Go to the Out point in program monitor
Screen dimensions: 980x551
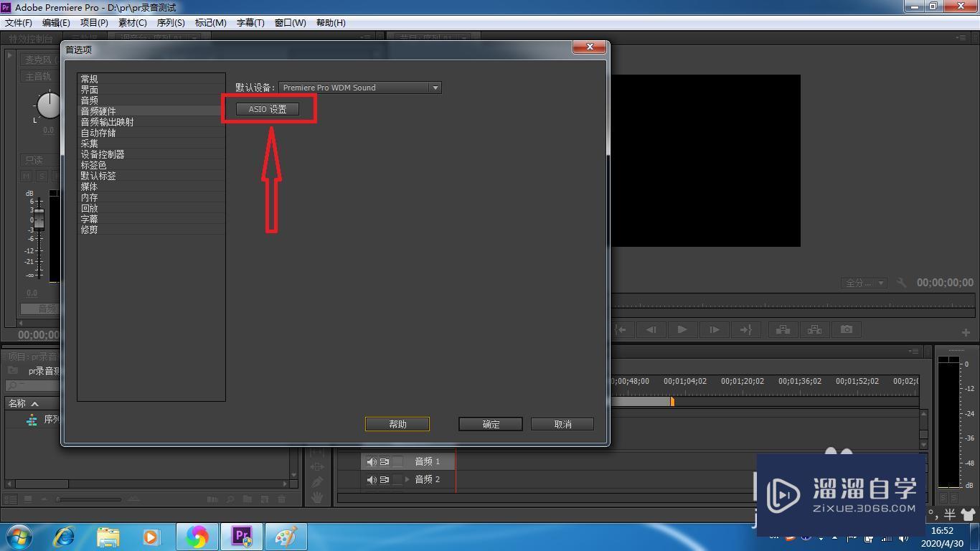coord(745,329)
